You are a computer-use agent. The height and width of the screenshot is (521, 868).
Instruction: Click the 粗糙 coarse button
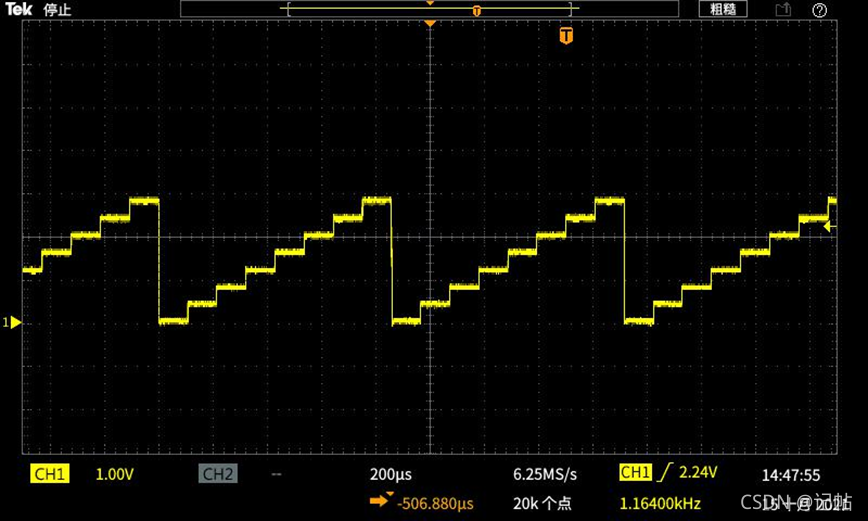[722, 9]
